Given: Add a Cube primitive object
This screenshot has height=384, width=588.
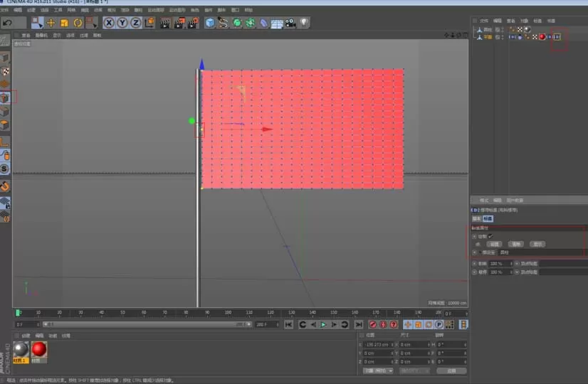Looking at the screenshot, I should 210,23.
